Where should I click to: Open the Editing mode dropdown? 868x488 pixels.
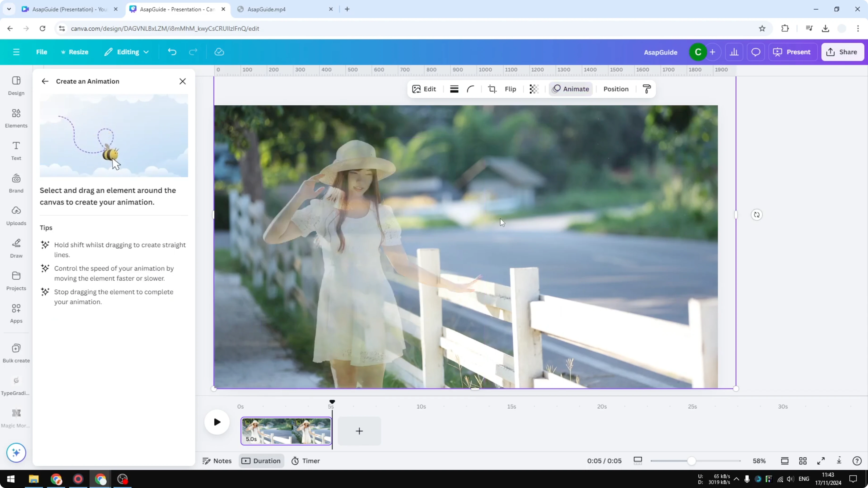pyautogui.click(x=127, y=52)
